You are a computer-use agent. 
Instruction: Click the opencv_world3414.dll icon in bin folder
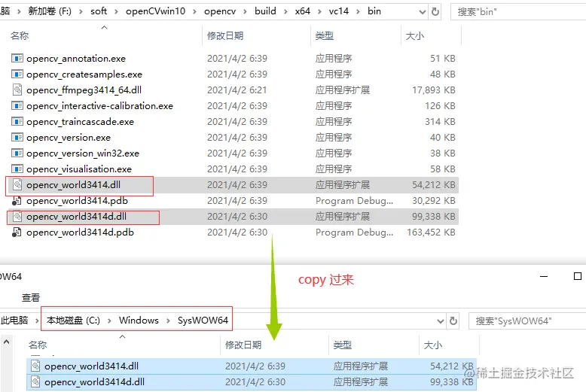pyautogui.click(x=17, y=184)
